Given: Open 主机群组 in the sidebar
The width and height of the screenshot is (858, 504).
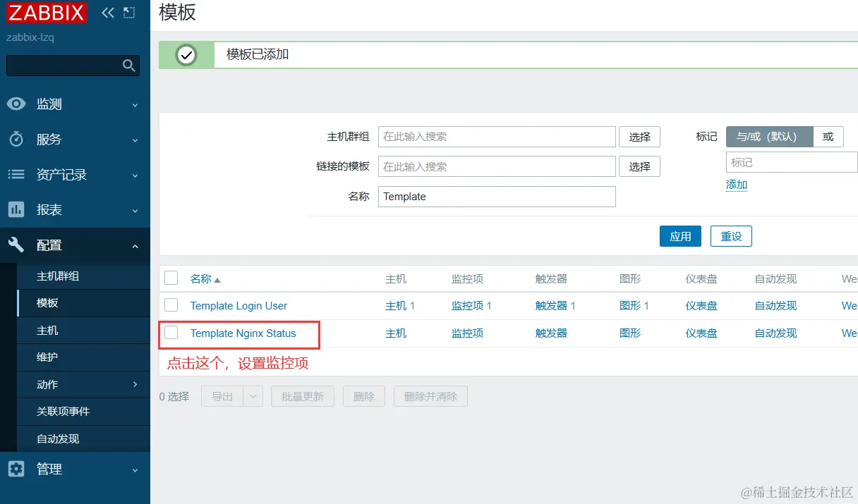Looking at the screenshot, I should coord(83,276).
